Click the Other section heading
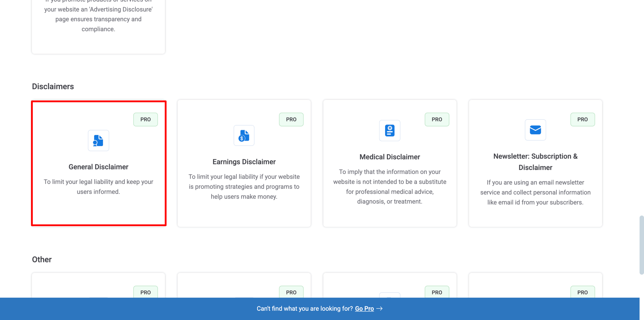This screenshot has width=644, height=320. point(42,259)
